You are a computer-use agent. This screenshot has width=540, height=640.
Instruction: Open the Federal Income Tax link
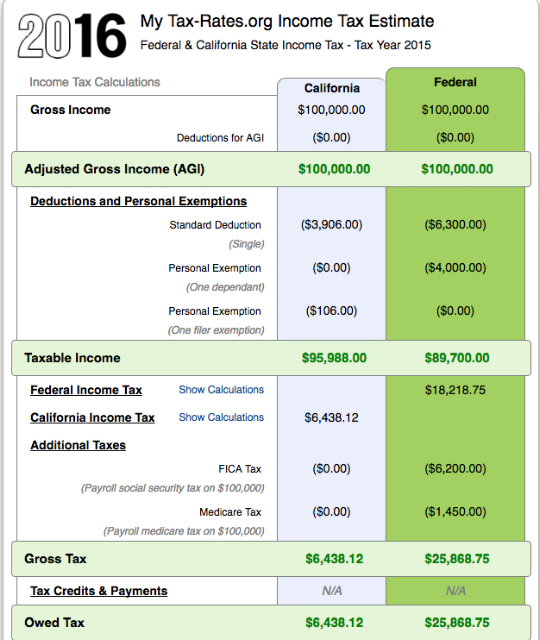click(x=86, y=390)
